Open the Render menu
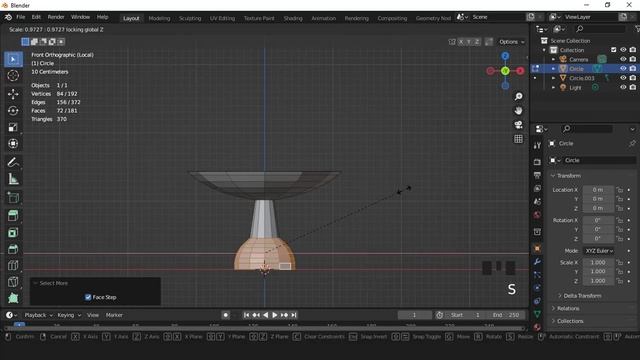 point(56,17)
